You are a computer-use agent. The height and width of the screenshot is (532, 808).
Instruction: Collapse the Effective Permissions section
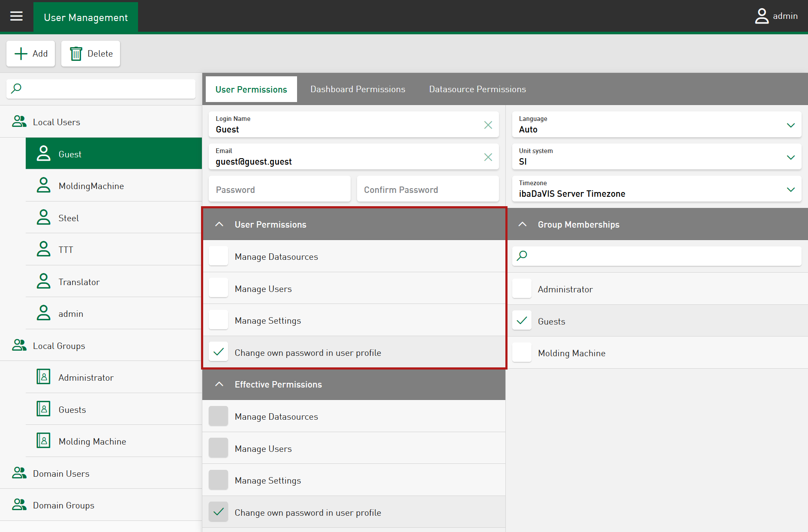coord(219,384)
